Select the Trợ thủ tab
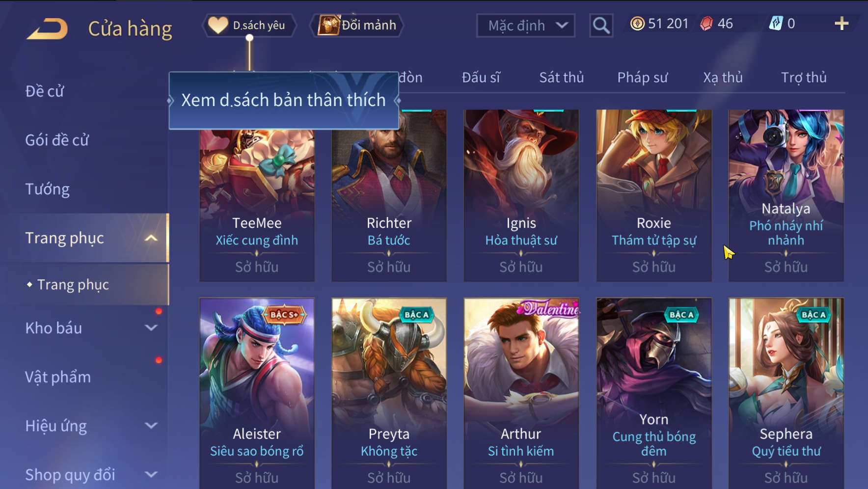This screenshot has height=489, width=868. coord(804,78)
